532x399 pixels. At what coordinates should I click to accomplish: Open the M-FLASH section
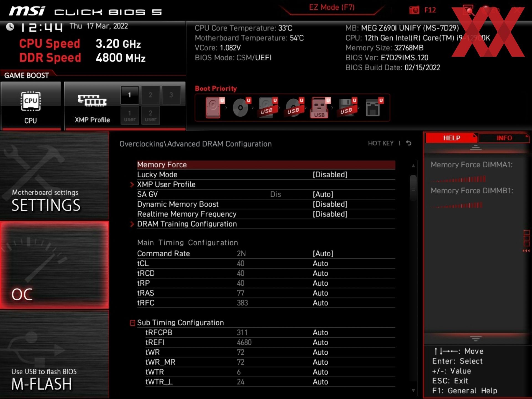(x=54, y=354)
